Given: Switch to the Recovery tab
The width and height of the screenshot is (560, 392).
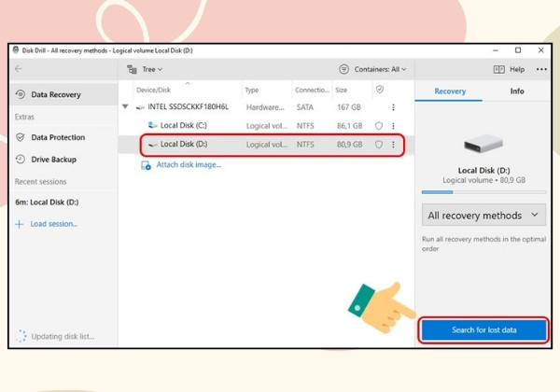Looking at the screenshot, I should pos(450,91).
